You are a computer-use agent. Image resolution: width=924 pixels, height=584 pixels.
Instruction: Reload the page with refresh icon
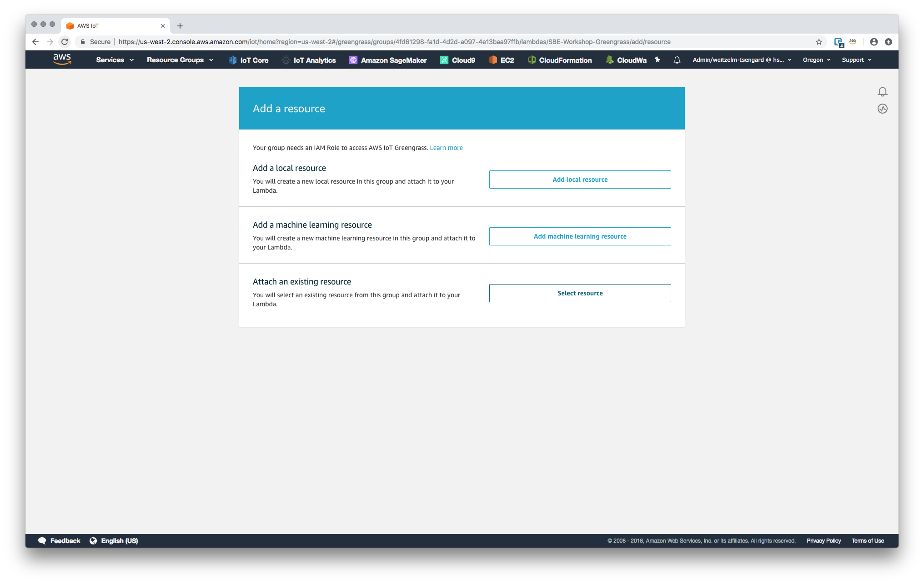click(65, 42)
